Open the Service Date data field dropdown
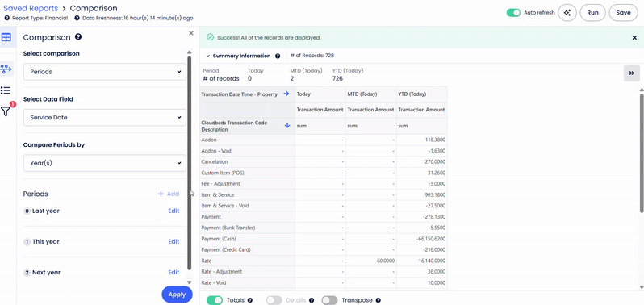644x305 pixels. [105, 118]
